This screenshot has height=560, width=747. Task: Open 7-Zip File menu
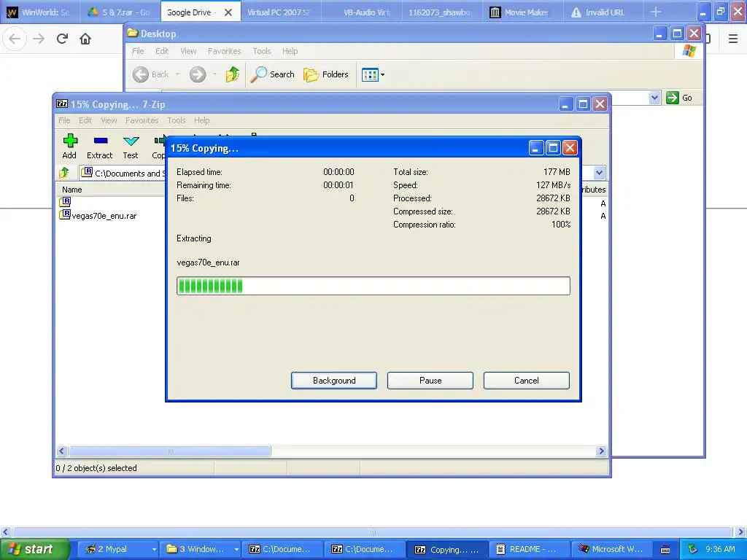64,120
